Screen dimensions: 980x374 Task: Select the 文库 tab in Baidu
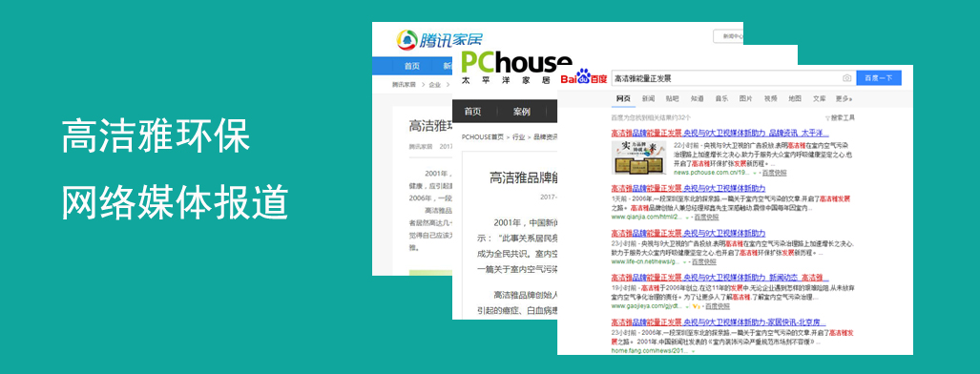click(x=819, y=99)
